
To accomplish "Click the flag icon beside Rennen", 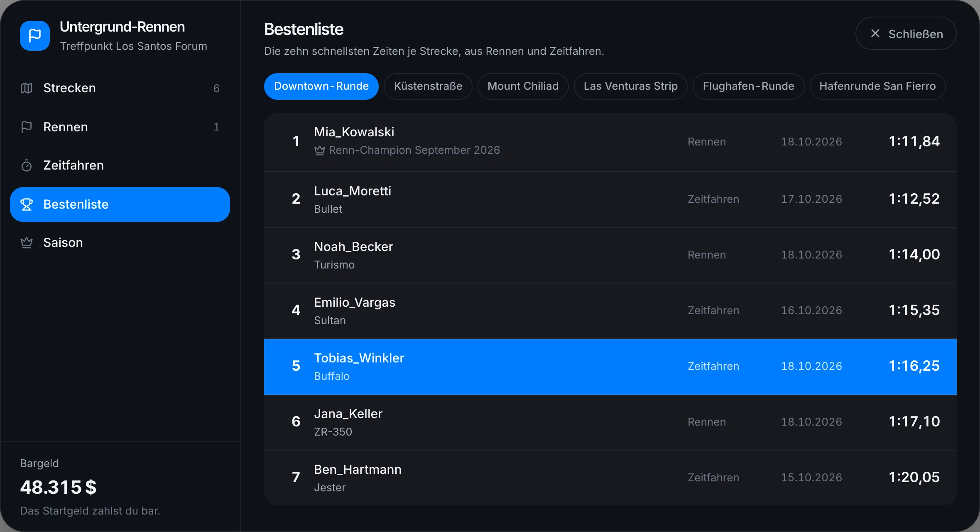I will [27, 127].
